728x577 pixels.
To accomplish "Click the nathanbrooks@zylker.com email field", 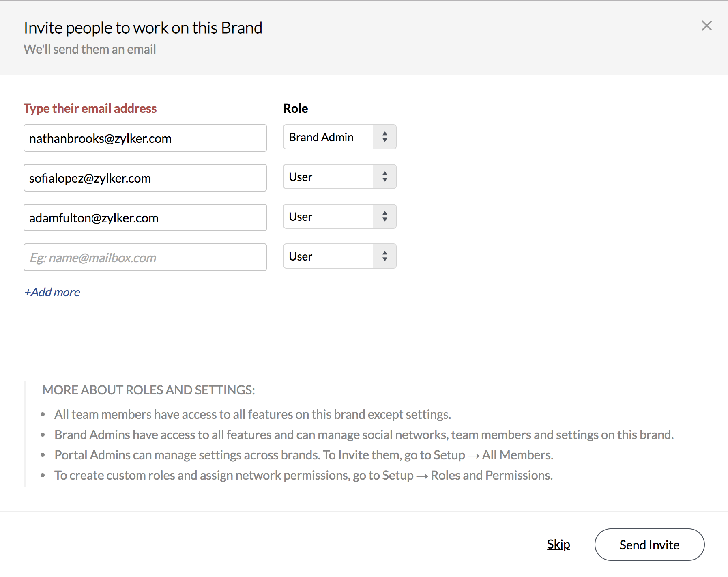I will tap(145, 138).
